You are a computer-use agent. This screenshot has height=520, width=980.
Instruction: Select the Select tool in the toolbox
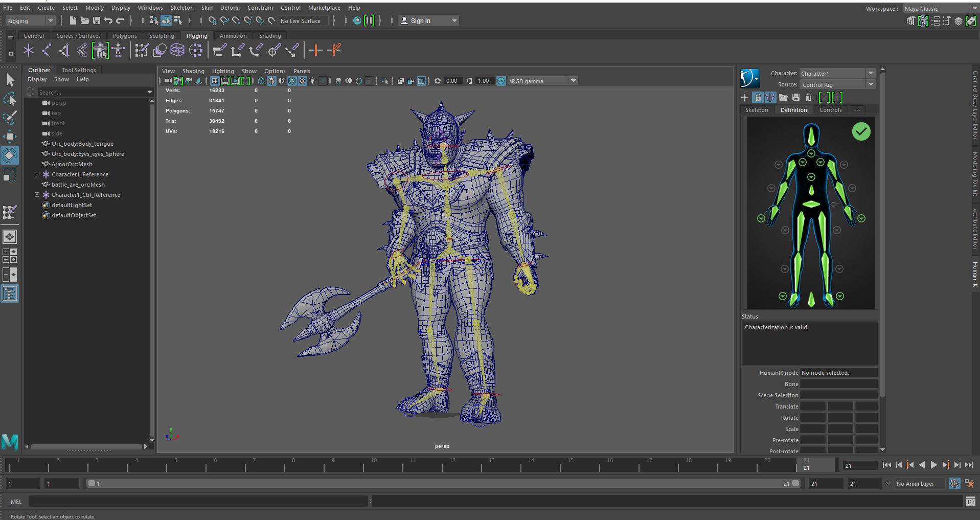tap(10, 80)
